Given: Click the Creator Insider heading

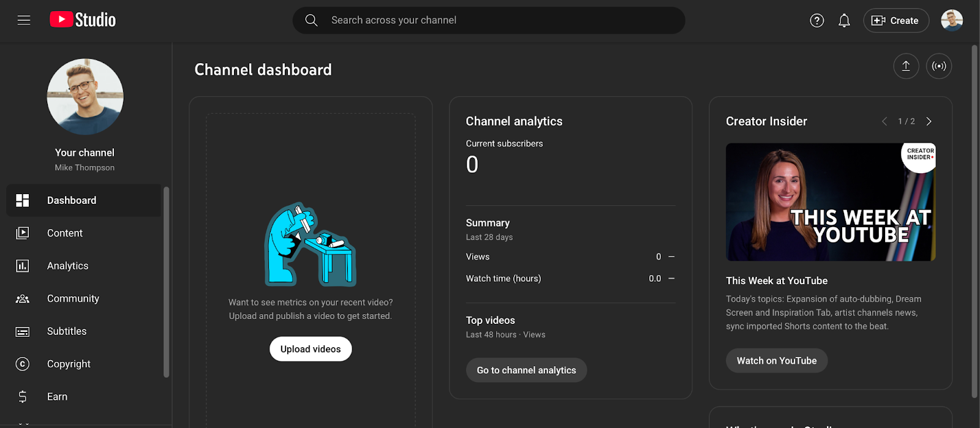Looking at the screenshot, I should click(x=766, y=121).
